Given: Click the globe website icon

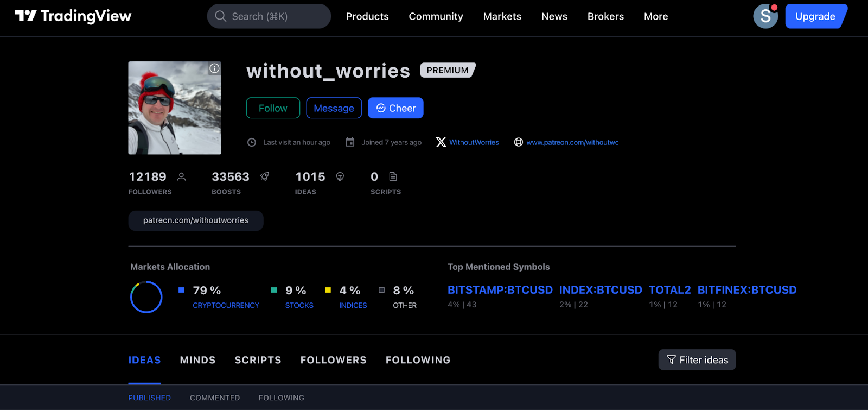Looking at the screenshot, I should coord(519,142).
